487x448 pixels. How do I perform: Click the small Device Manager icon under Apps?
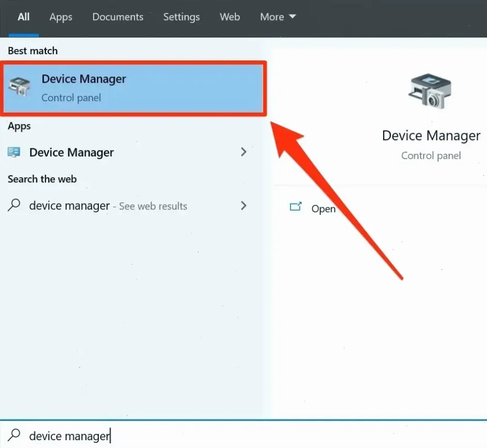[14, 152]
